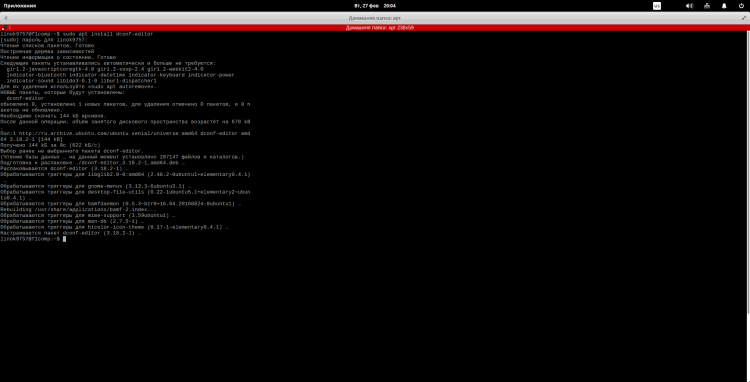Click the 'gir1.2-javascriptcoregtk-4.0' package name
The height and width of the screenshot is (382, 750).
click(x=50, y=69)
